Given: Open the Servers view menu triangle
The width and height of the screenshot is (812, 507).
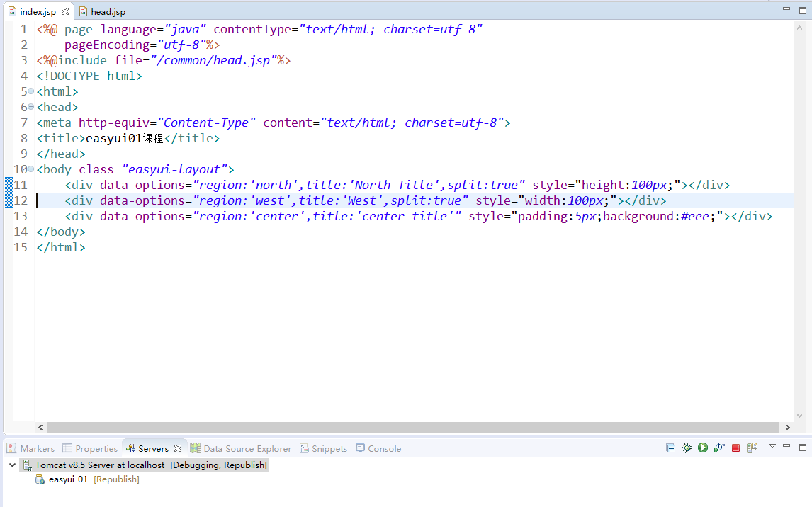Looking at the screenshot, I should coord(772,446).
